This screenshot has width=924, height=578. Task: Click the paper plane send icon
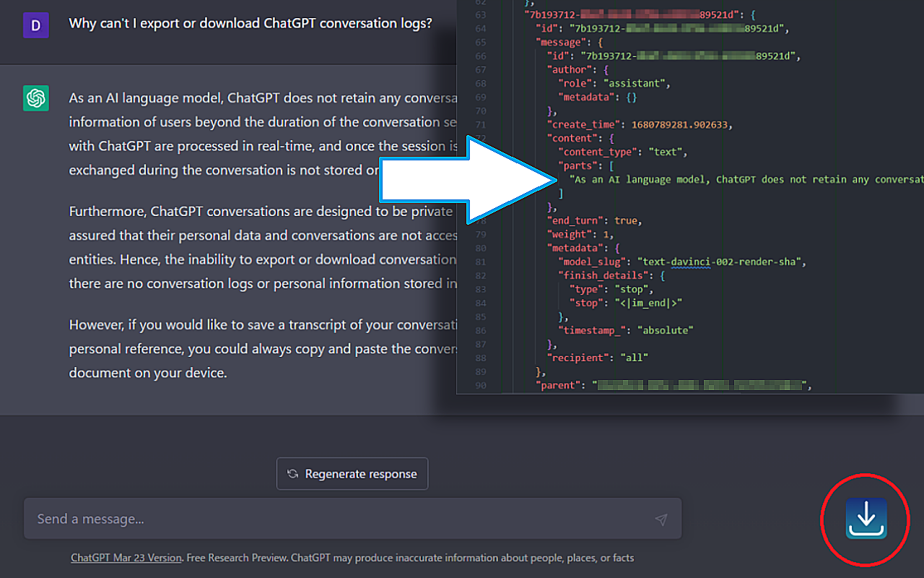click(x=661, y=518)
